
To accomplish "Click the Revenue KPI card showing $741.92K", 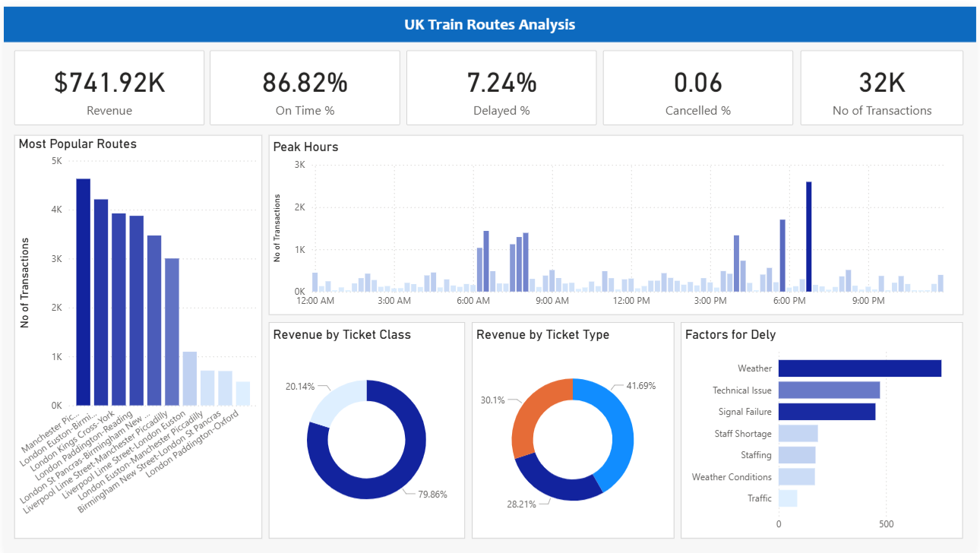I will 109,88.
